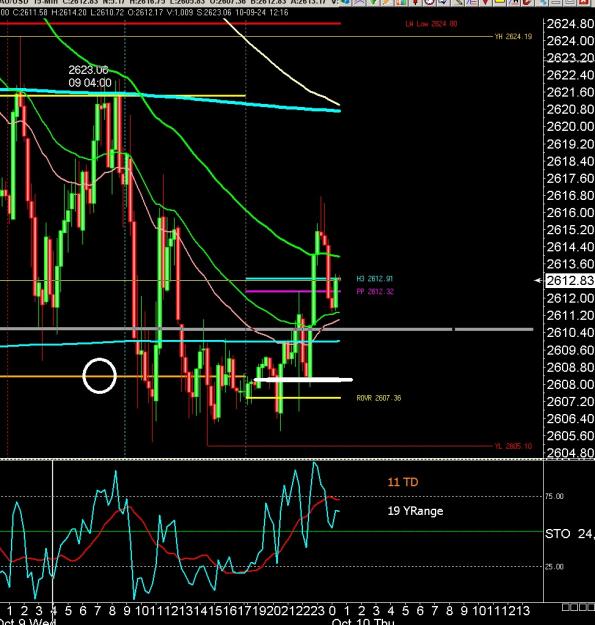Click the ROVR 2607.36 level label
This screenshot has width=595, height=625.
[379, 398]
